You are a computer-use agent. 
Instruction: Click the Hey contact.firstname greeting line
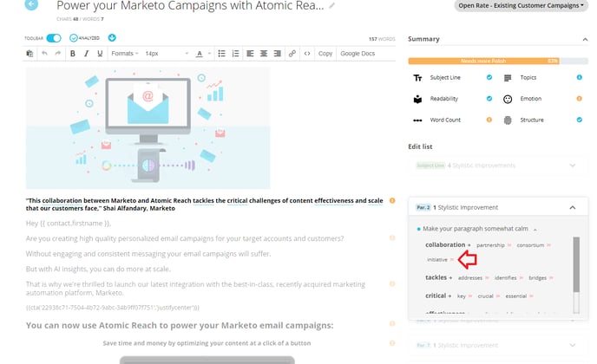(x=69, y=224)
